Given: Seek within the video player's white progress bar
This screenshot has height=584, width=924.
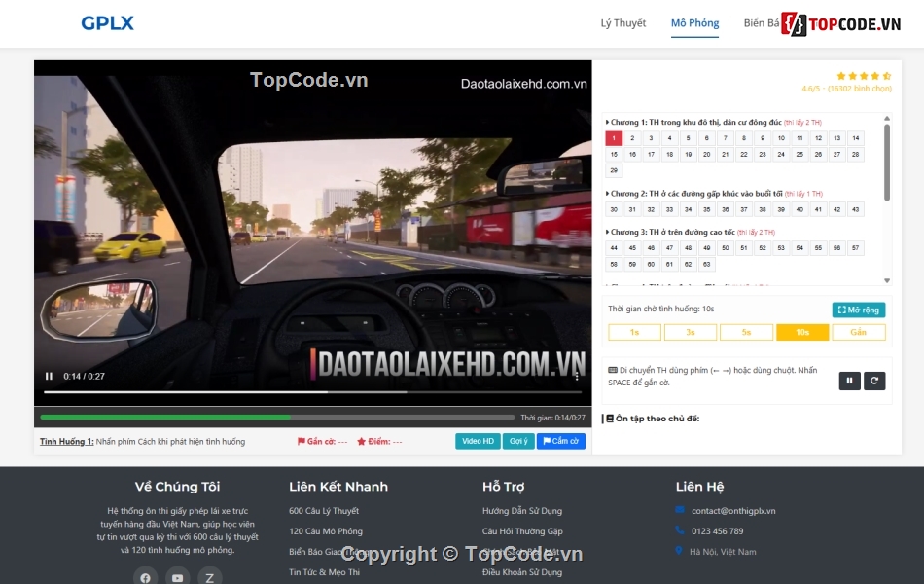Looking at the screenshot, I should (312, 391).
